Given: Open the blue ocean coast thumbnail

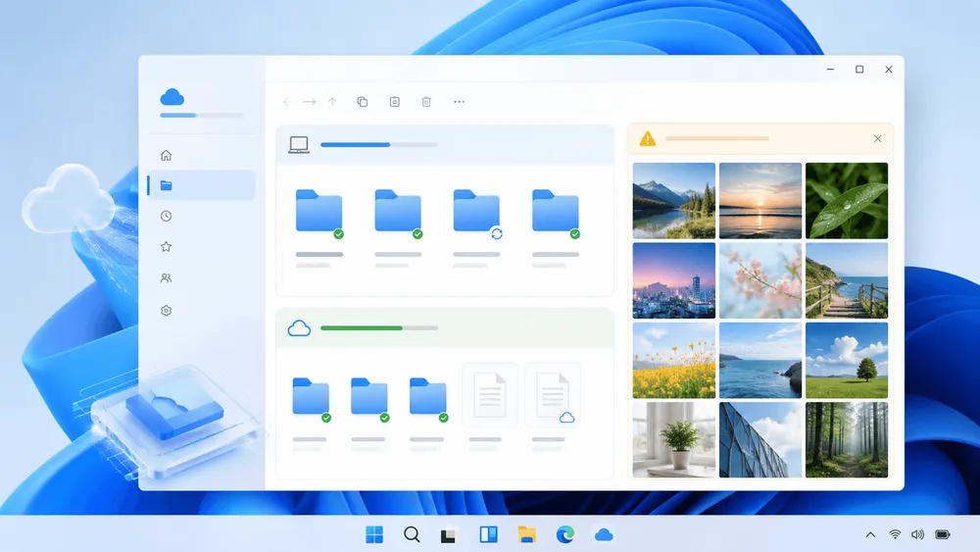Looking at the screenshot, I should (x=760, y=361).
